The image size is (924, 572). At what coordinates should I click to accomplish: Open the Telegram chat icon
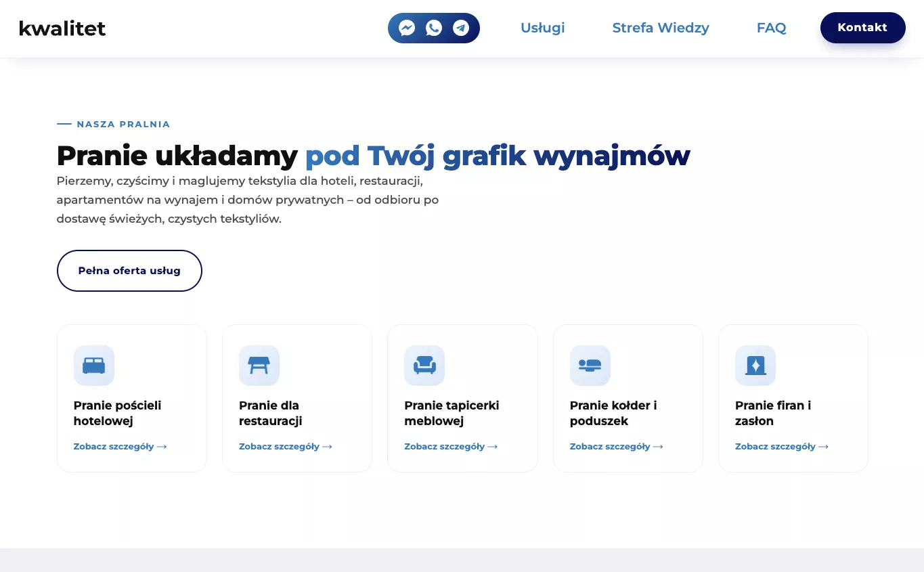pos(461,28)
